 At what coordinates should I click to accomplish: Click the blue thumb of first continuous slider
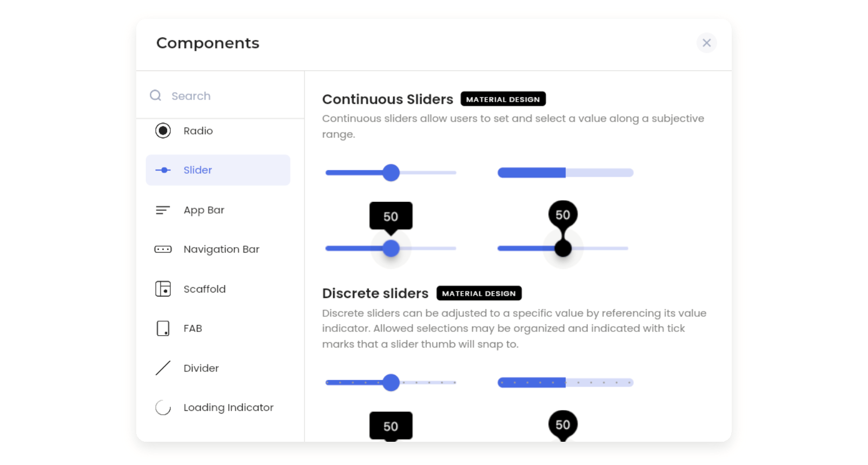391,172
